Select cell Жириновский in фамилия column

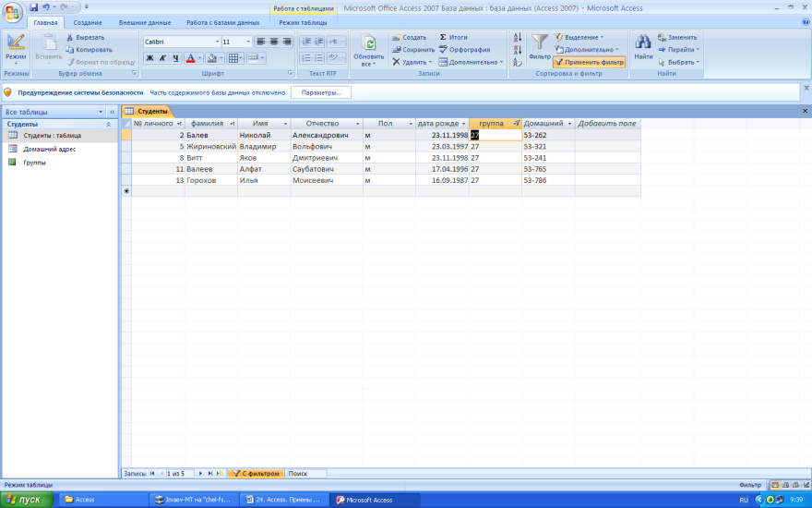point(211,147)
